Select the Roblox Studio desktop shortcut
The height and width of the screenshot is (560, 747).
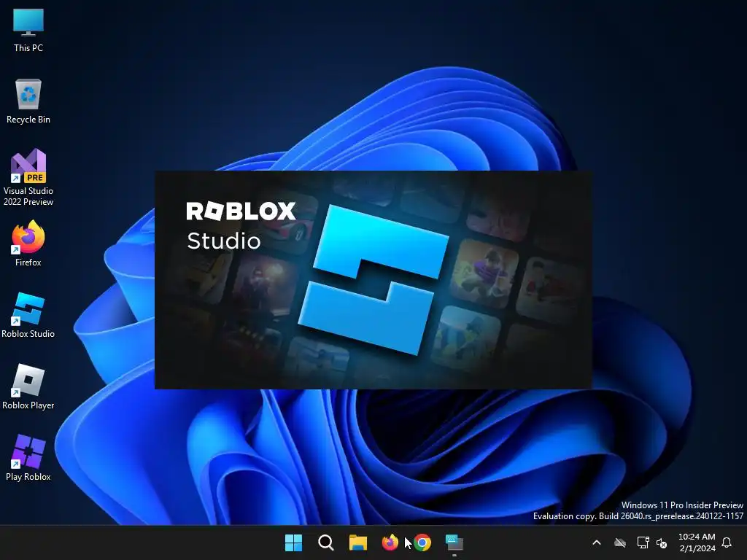pyautogui.click(x=28, y=315)
